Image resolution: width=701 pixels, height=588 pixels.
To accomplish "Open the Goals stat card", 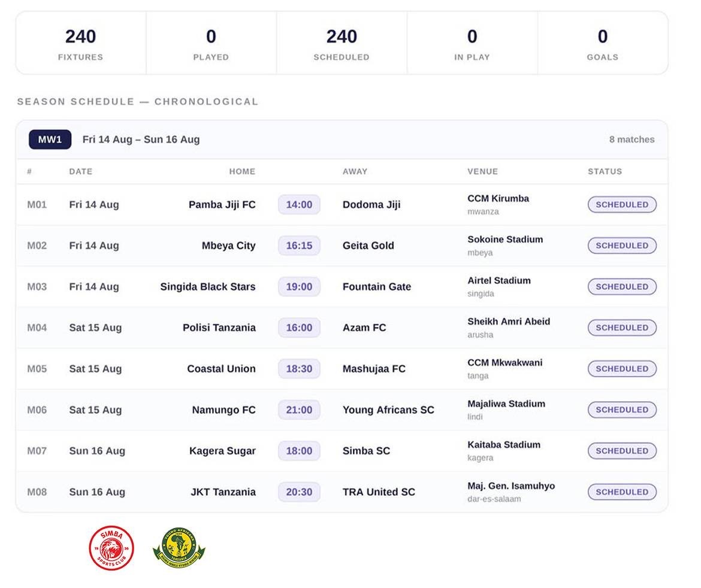I will point(603,43).
